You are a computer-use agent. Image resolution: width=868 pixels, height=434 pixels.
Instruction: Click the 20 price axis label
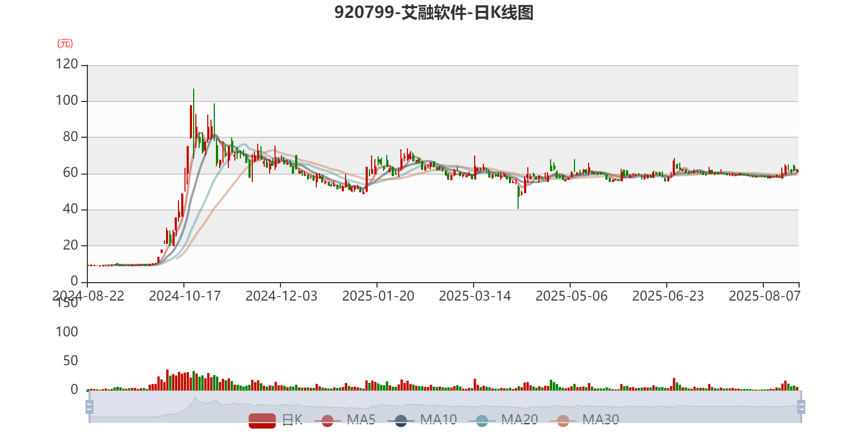pos(71,245)
